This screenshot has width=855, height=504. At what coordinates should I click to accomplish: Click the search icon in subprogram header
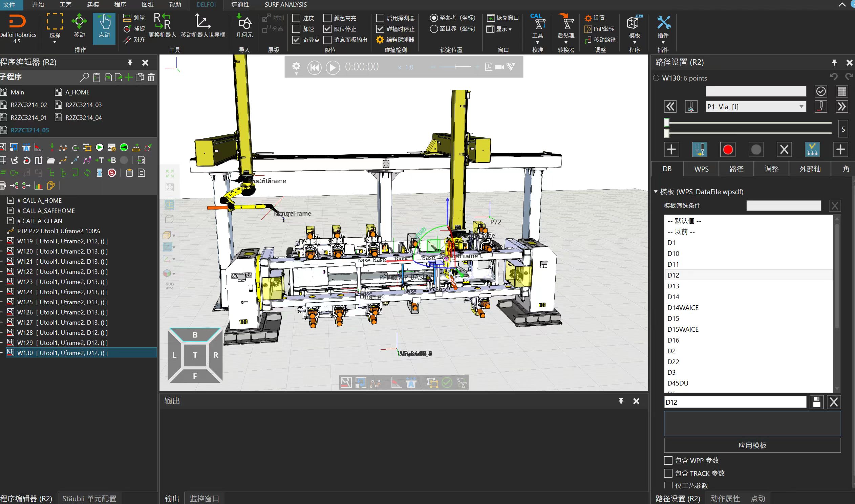tap(84, 78)
